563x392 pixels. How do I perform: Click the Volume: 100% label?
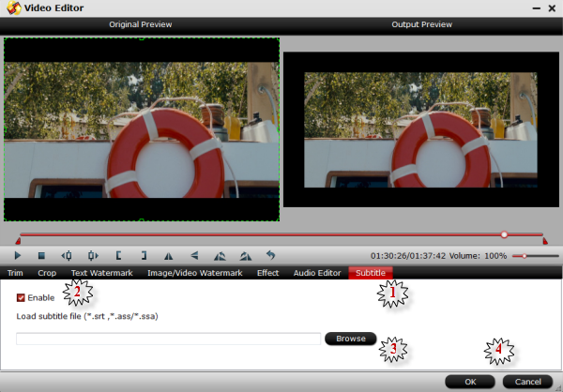(x=478, y=256)
